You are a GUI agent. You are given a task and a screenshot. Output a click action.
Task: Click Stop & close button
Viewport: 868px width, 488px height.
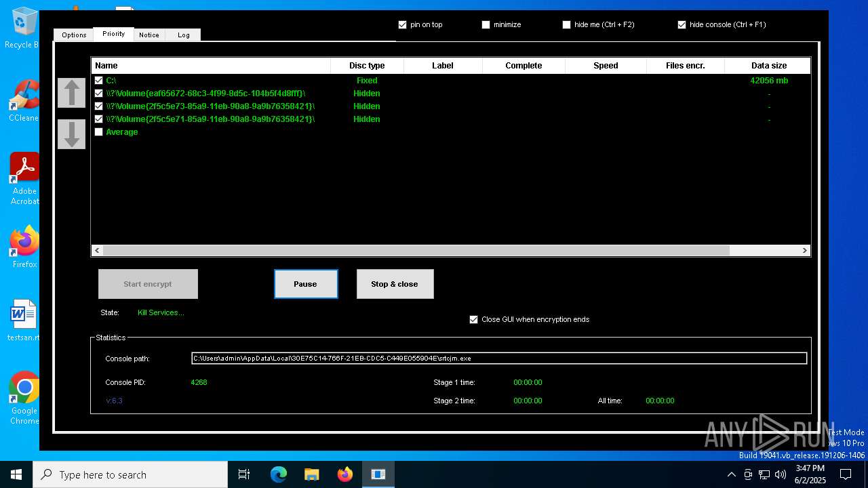click(395, 284)
